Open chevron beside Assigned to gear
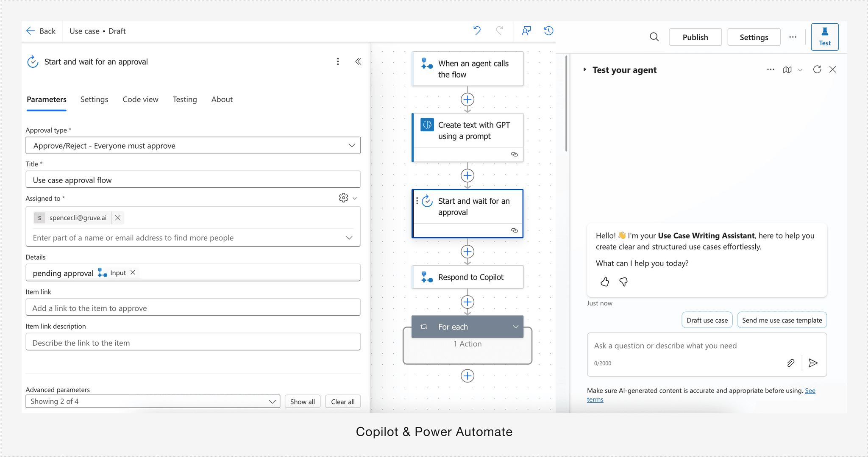Viewport: 868px width, 457px height. [355, 198]
